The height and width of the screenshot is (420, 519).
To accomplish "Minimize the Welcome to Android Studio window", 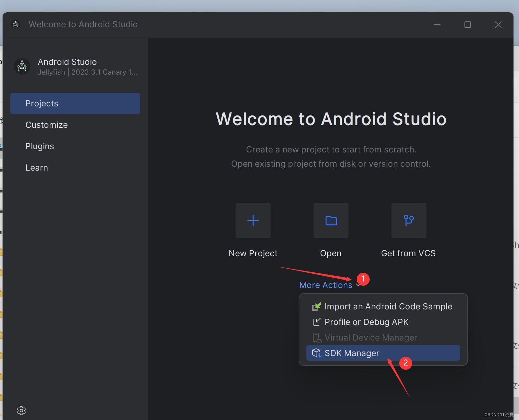I will point(437,25).
